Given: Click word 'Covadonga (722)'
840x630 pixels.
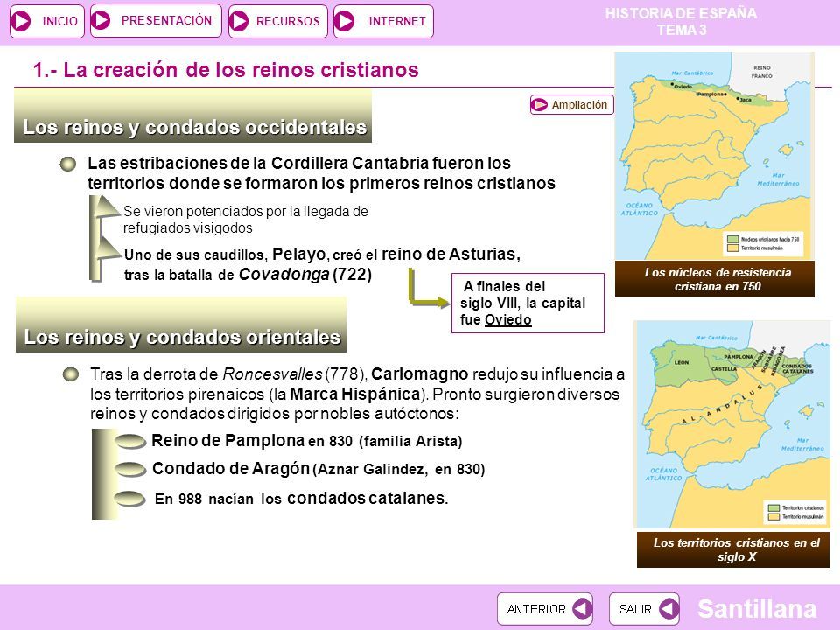Looking at the screenshot, I should tap(304, 274).
